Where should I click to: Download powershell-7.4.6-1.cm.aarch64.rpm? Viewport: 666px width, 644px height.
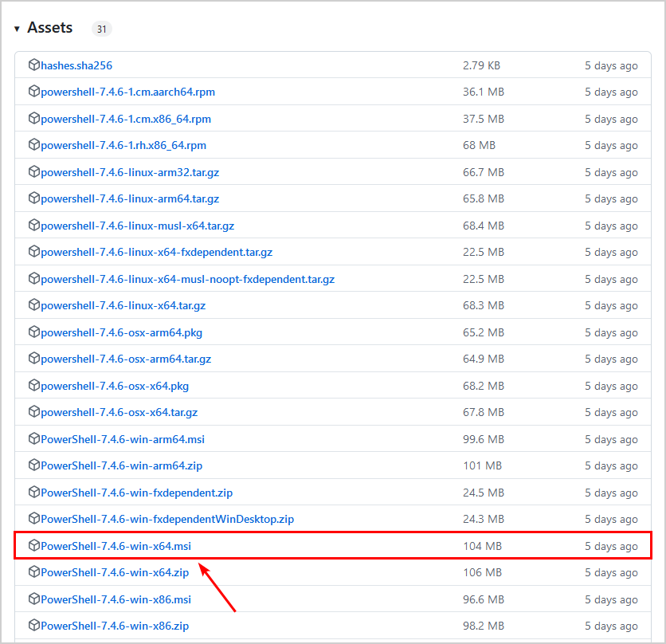(127, 92)
